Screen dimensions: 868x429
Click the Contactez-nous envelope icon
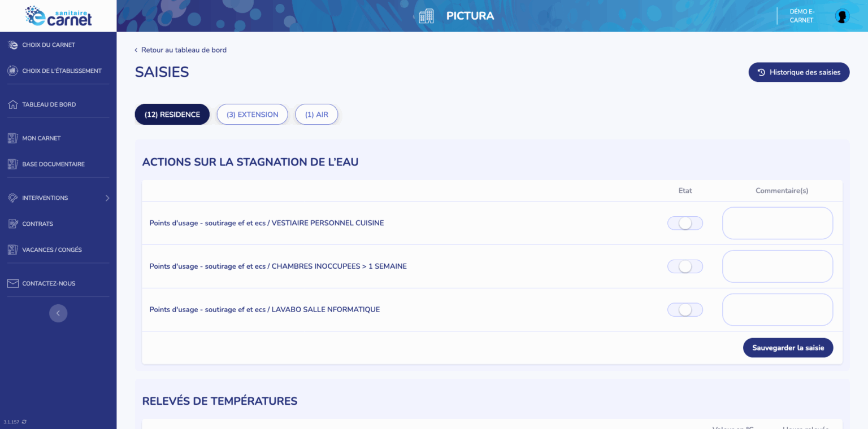pos(12,283)
